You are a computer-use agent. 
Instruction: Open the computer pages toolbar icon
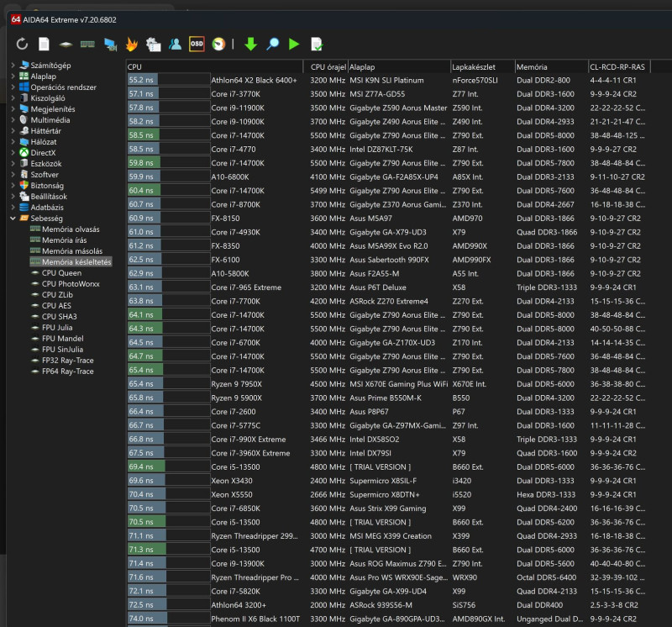tap(153, 45)
